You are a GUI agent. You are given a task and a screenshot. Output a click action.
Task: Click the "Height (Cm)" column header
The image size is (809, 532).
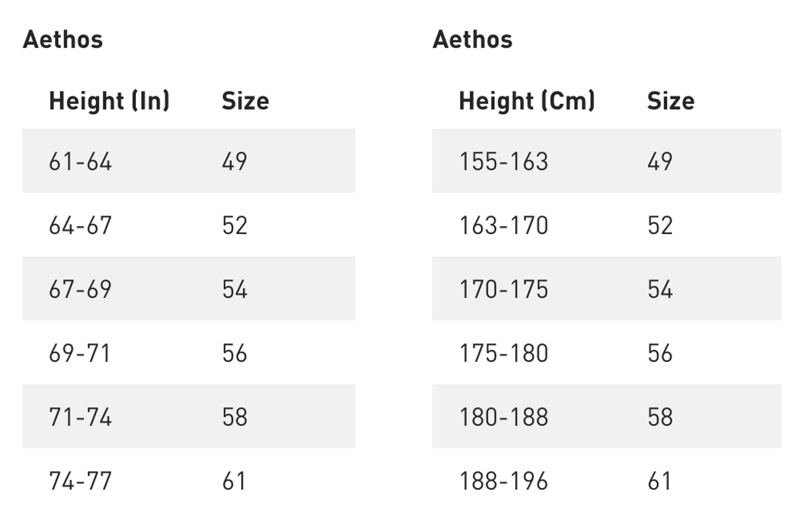527,101
